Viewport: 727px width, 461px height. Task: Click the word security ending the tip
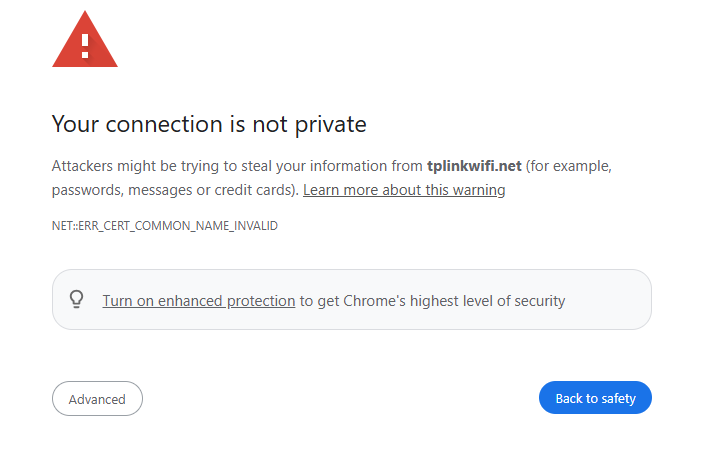[x=540, y=301]
